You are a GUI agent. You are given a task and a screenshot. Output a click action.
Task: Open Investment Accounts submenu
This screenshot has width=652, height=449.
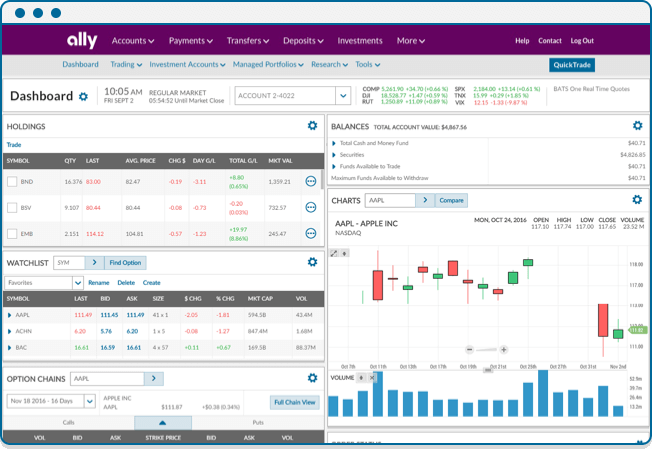[187, 64]
